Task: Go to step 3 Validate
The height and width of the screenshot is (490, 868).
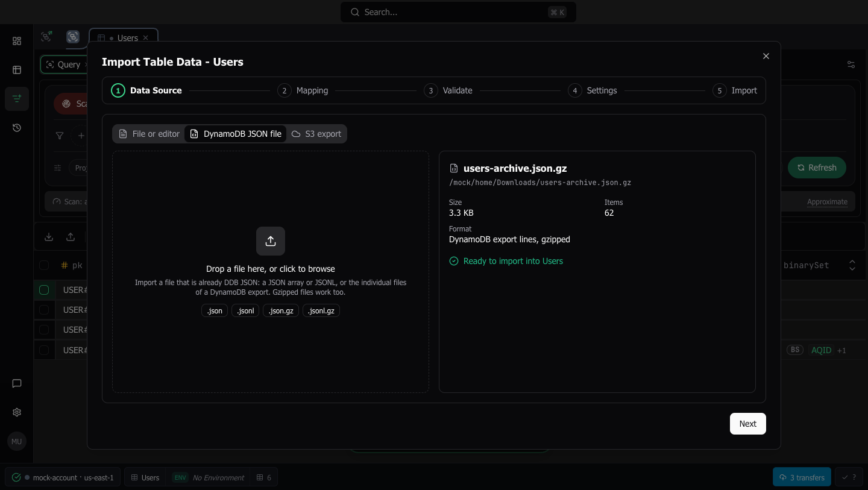Action: [448, 90]
